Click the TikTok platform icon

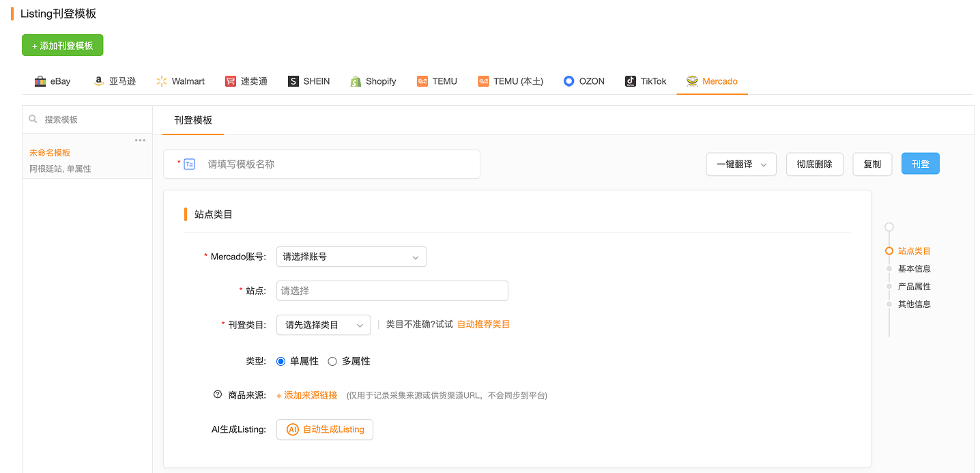tap(631, 81)
